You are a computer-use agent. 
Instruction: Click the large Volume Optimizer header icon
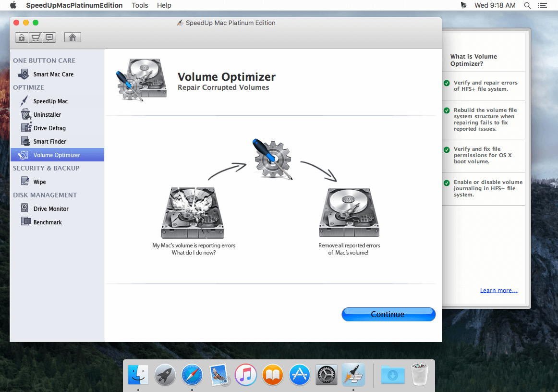tap(141, 80)
